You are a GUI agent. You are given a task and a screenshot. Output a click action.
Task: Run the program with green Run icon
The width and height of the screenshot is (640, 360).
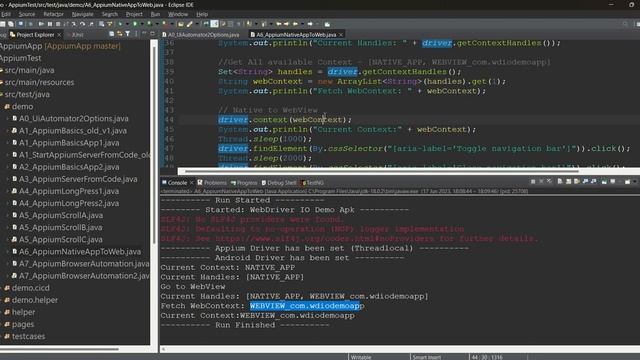(x=135, y=24)
